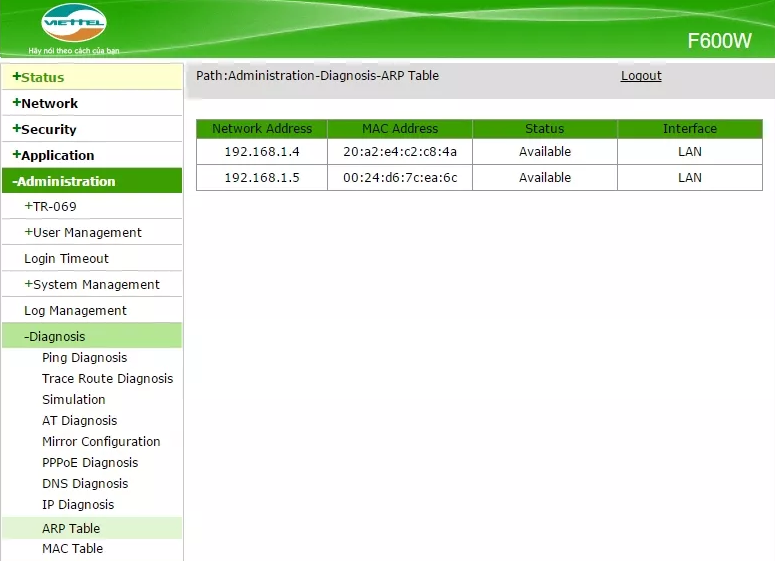The image size is (775, 563).
Task: Select MAC address 20:a2:e4:c2:c8:4a
Action: 400,152
